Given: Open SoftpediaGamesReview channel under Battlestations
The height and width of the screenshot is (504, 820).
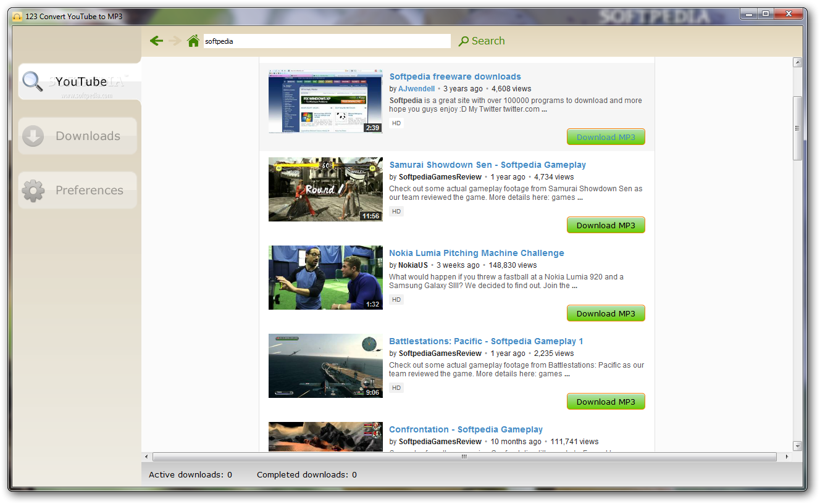Looking at the screenshot, I should (440, 353).
